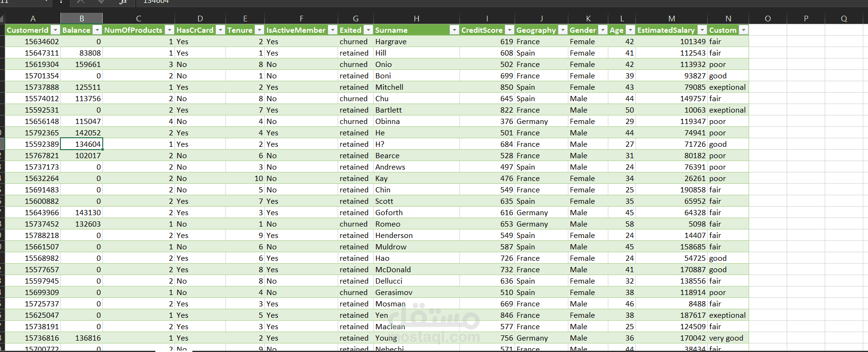Select surname cell Goforth

coord(417,212)
